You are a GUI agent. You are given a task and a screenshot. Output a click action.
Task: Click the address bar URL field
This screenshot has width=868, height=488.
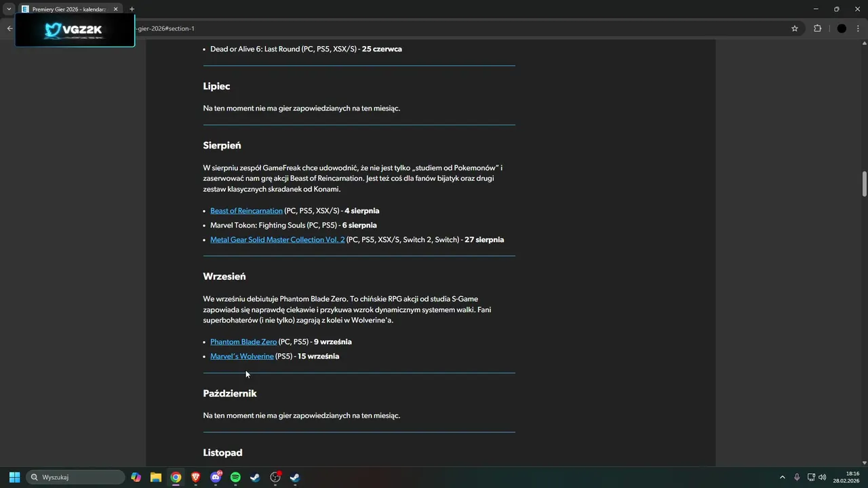coord(461,28)
